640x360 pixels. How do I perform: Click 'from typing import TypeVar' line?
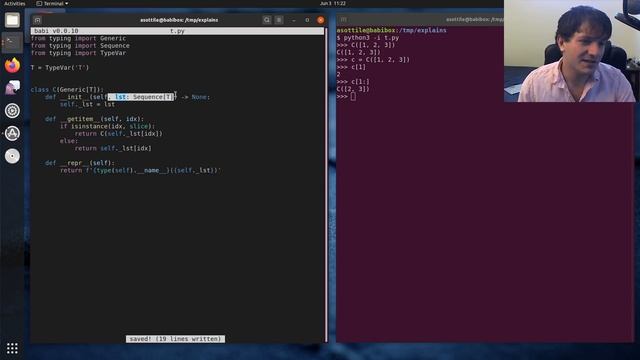[x=78, y=53]
